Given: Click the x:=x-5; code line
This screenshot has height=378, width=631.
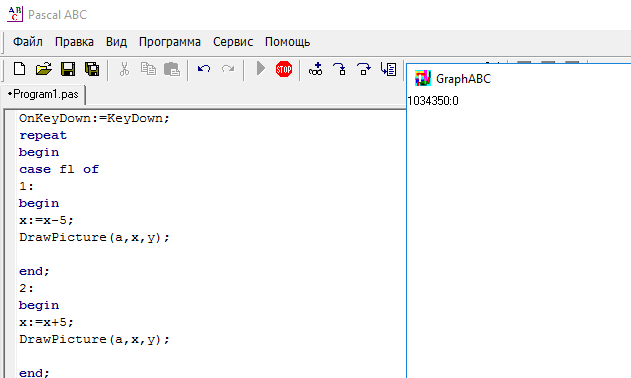Looking at the screenshot, I should pos(46,220).
